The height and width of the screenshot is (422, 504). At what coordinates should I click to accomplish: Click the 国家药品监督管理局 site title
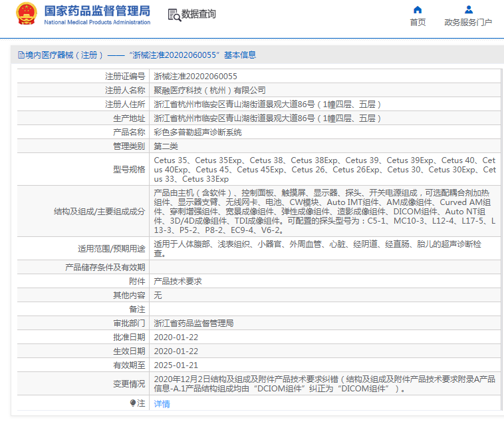click(97, 11)
